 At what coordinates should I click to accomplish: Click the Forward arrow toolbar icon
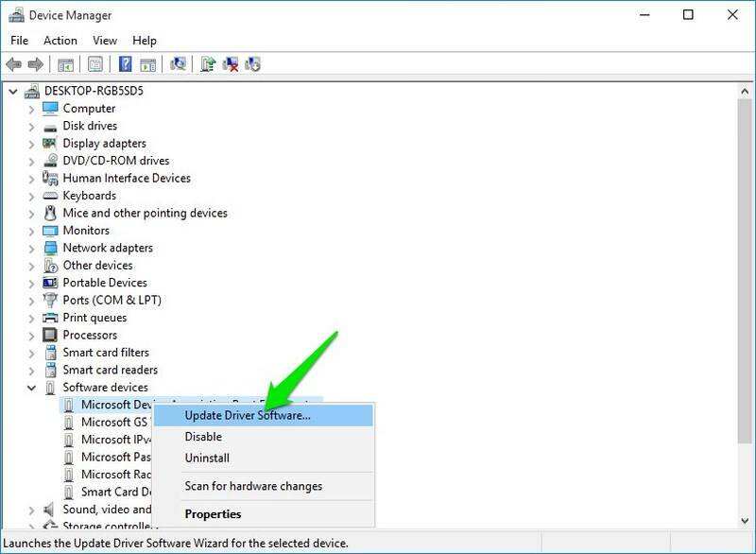click(x=36, y=64)
